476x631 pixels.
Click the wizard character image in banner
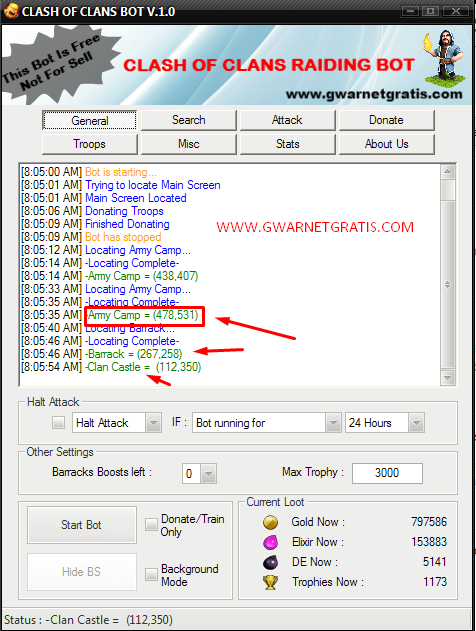(444, 58)
